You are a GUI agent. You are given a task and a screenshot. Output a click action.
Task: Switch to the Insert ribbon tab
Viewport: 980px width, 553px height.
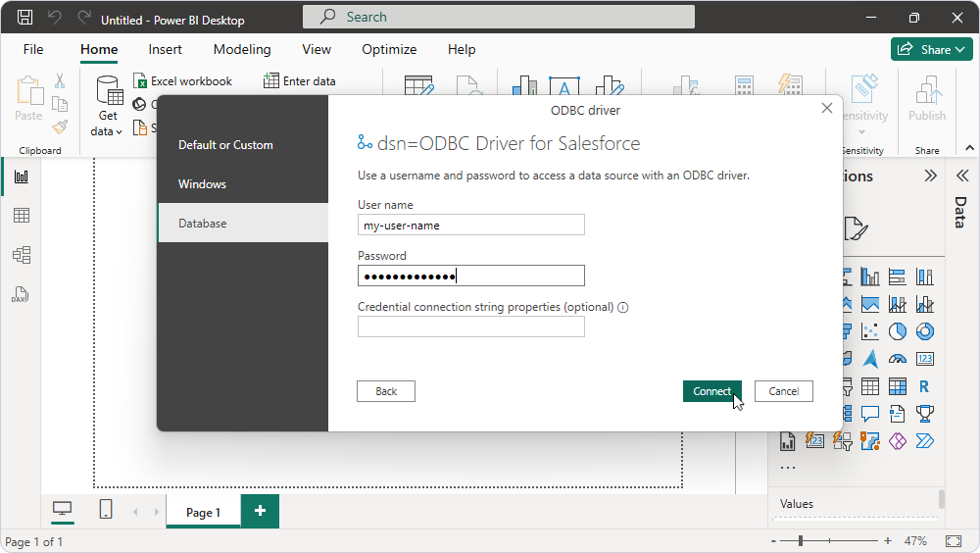pos(165,49)
